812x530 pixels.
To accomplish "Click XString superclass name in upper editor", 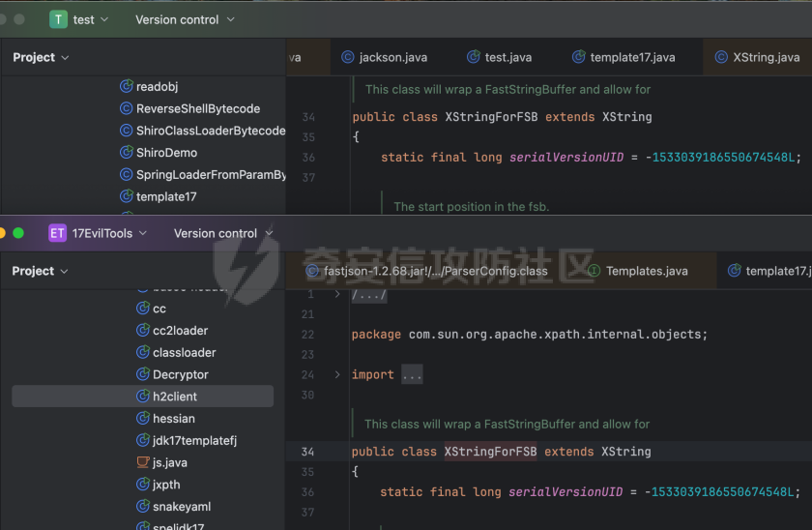I will click(626, 117).
